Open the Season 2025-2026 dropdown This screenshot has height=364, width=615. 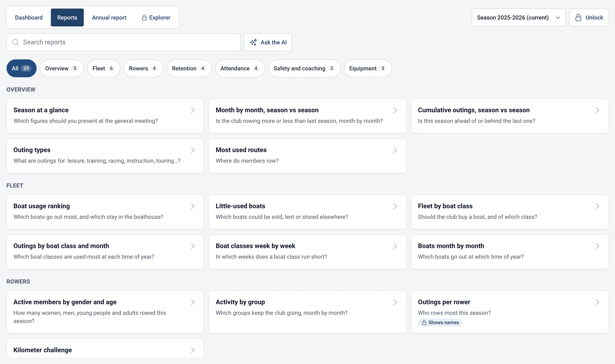click(519, 17)
